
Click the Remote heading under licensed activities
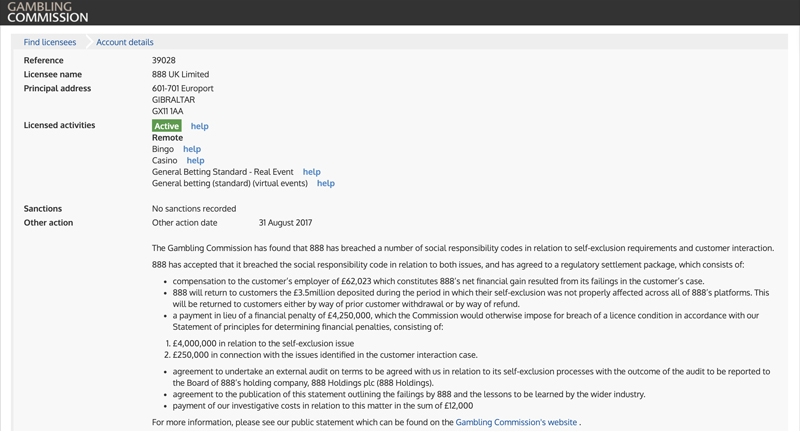pos(167,138)
